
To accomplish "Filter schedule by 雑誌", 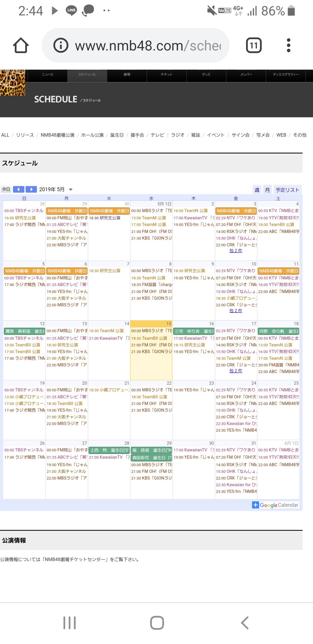I will [x=196, y=135].
